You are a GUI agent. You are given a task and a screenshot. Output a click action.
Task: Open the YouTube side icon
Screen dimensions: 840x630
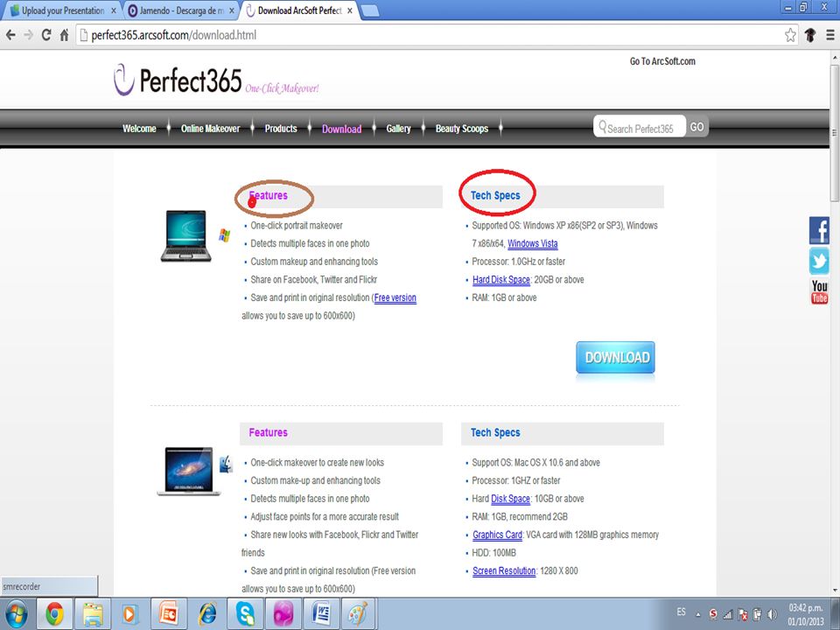click(x=819, y=292)
